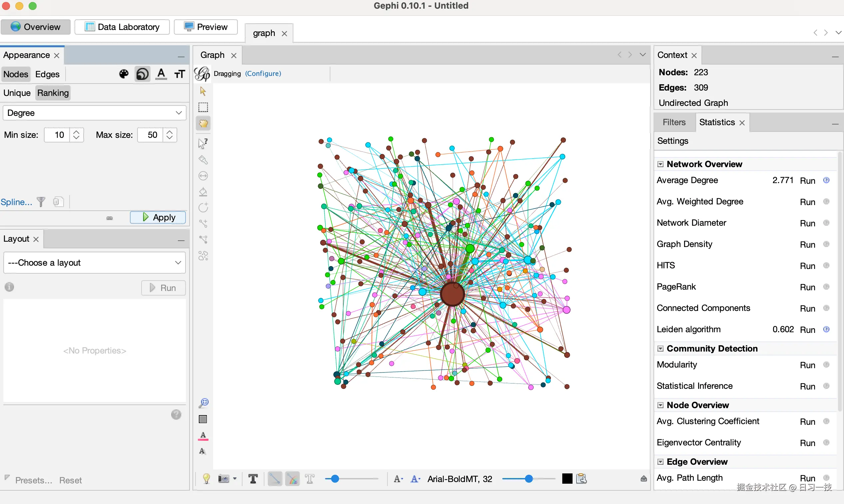This screenshot has height=504, width=844.
Task: Center graph with magnifier icon
Action: 203,403
